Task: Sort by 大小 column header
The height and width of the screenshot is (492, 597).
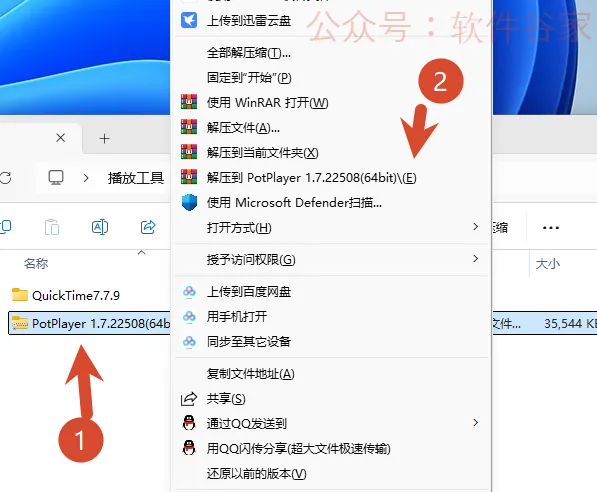Action: [548, 264]
